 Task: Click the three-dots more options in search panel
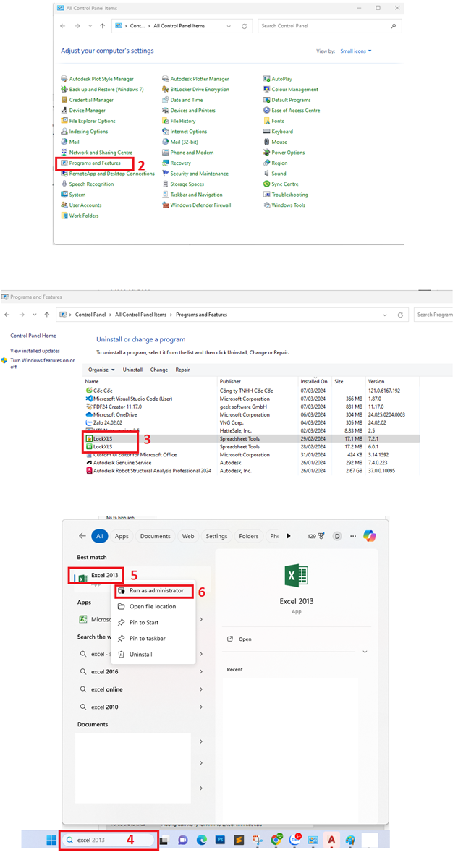[x=353, y=536]
